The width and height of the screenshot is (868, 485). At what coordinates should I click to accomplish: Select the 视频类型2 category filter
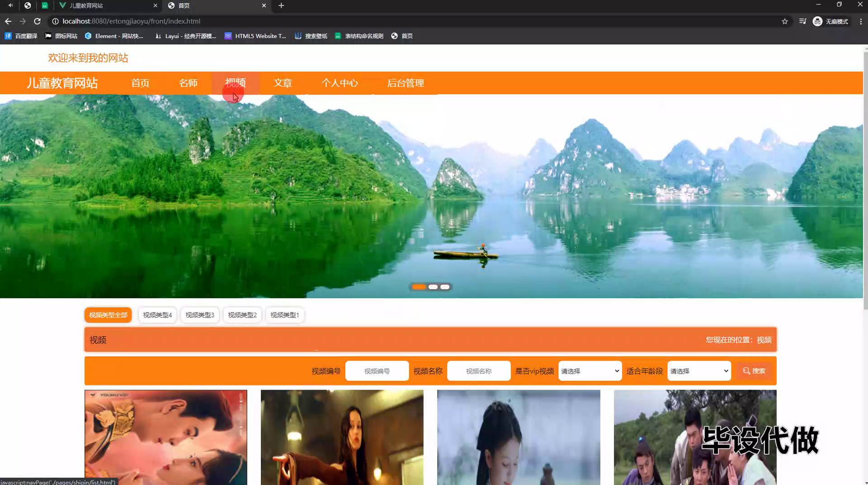click(242, 315)
